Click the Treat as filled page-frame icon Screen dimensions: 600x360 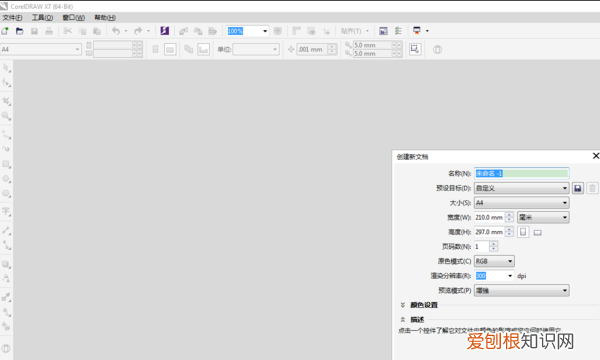click(415, 49)
